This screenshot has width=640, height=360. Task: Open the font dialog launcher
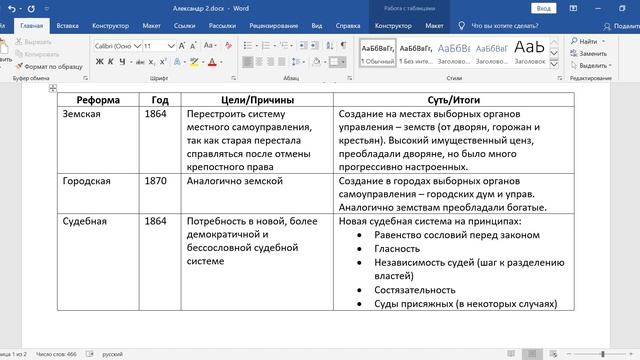233,78
